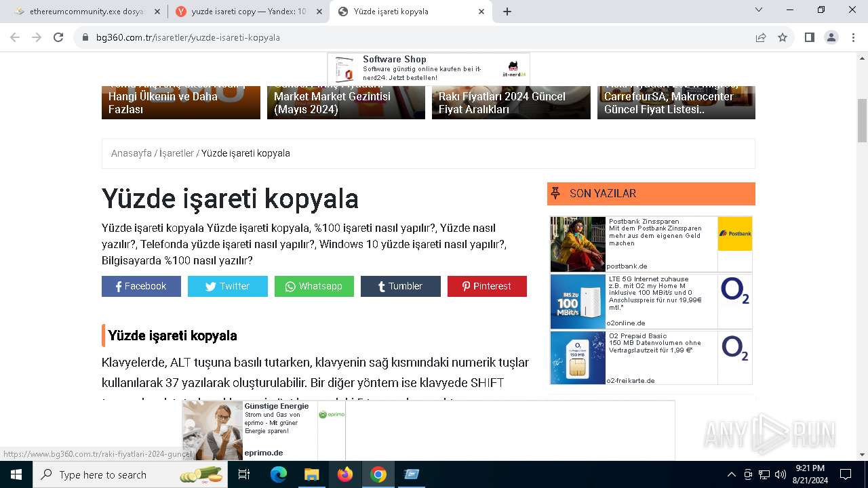Screen dimensions: 868x488
Task: Select the Yüzde işareti kopyala tab
Action: tap(411, 12)
